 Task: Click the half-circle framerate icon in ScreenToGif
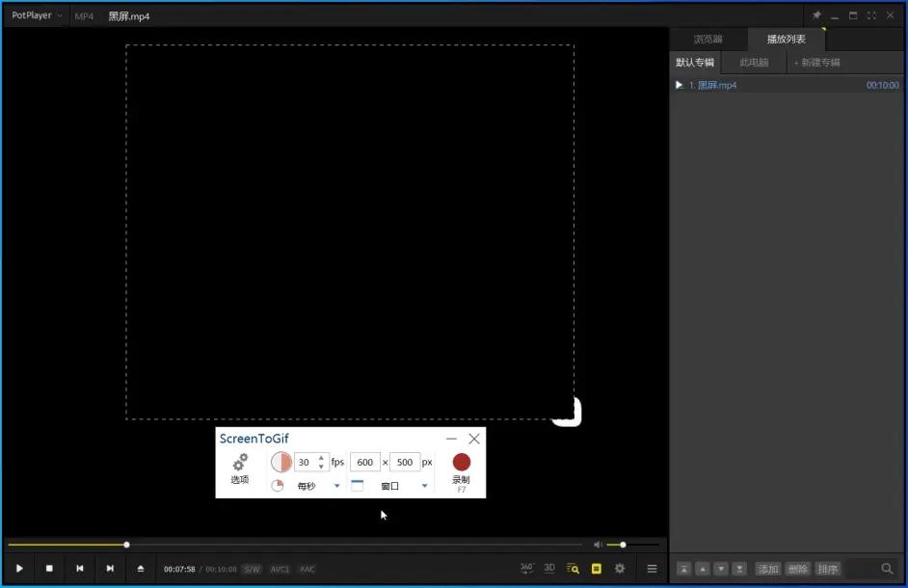(x=281, y=463)
